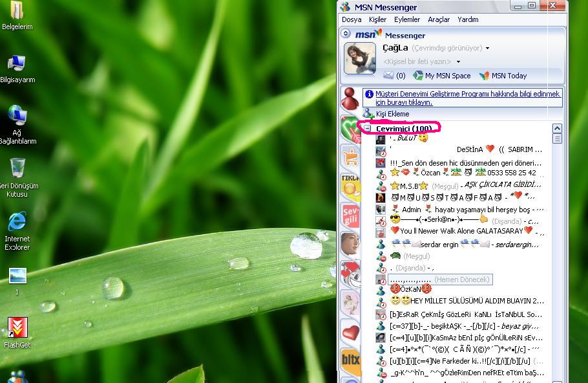
Task: Select the 'HEY MİLLET SÜLÜSÜMÜ ALDIM' contact
Action: [467, 301]
